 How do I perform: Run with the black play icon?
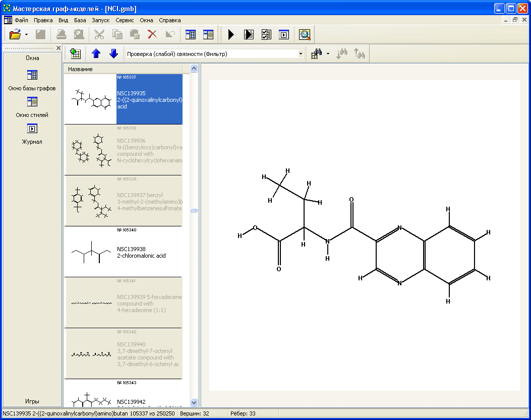pos(231,34)
